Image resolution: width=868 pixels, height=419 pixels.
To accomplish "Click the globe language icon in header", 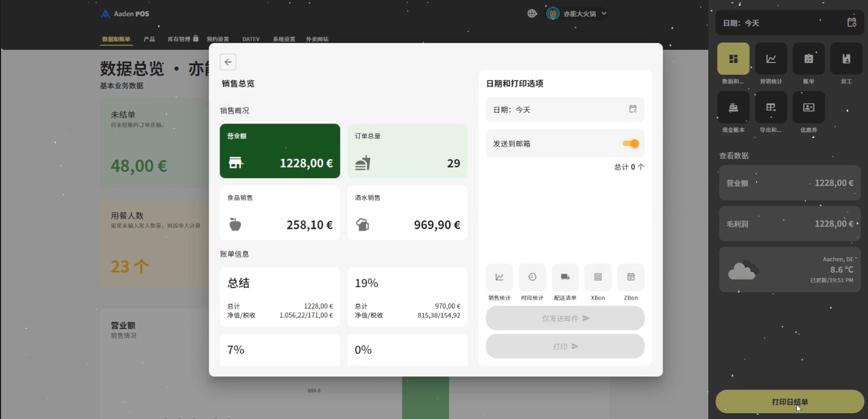I will (x=532, y=14).
